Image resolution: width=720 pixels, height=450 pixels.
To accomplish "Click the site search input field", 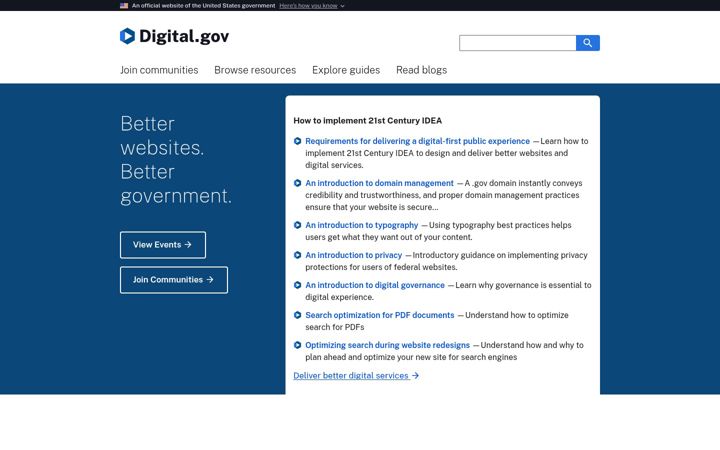I will point(518,43).
